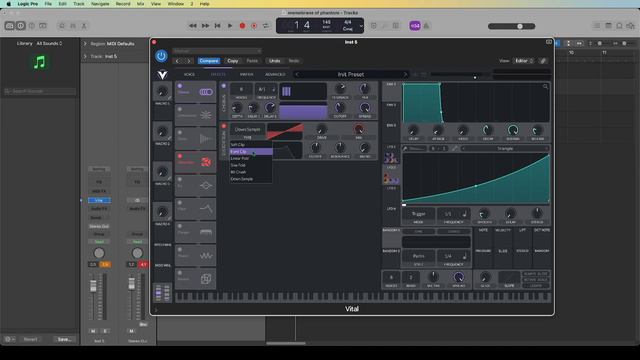Open the Init Preset browser name
Image resolution: width=640 pixels, height=360 pixels.
(x=351, y=74)
